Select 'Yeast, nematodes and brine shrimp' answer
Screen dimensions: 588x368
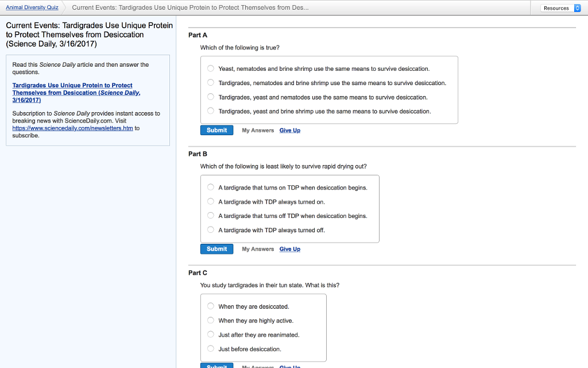(211, 68)
